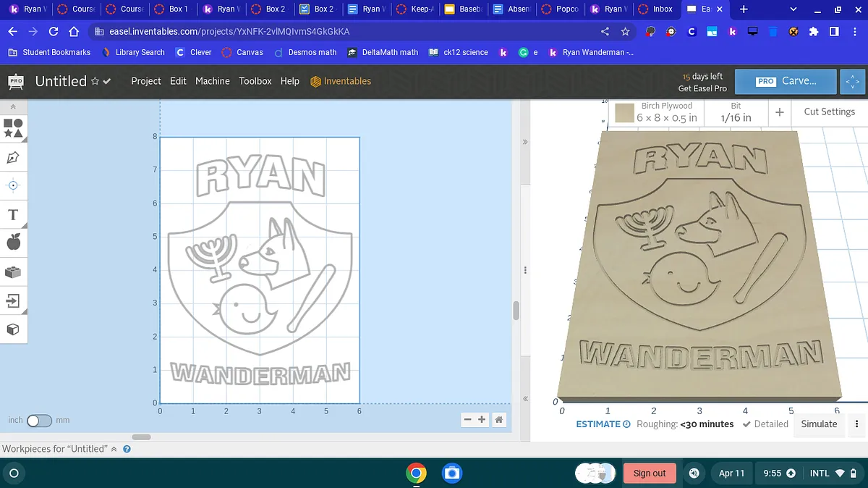This screenshot has width=868, height=488.
Task: Open the apple Icons library
Action: point(13,243)
